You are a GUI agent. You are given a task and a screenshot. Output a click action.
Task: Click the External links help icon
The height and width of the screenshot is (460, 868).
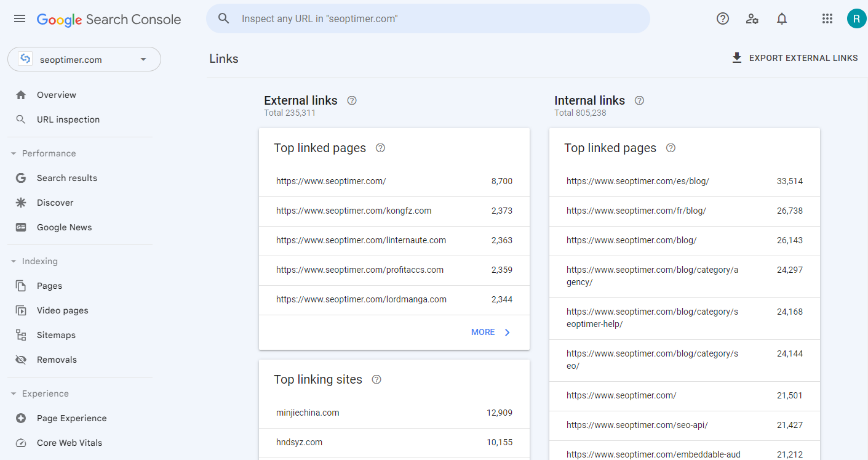352,100
